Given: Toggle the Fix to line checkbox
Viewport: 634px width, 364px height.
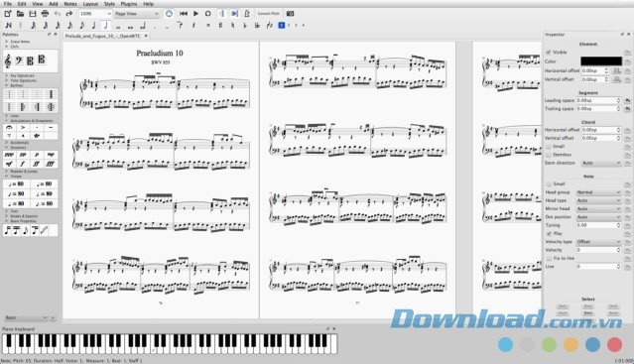Looking at the screenshot, I should point(549,258).
